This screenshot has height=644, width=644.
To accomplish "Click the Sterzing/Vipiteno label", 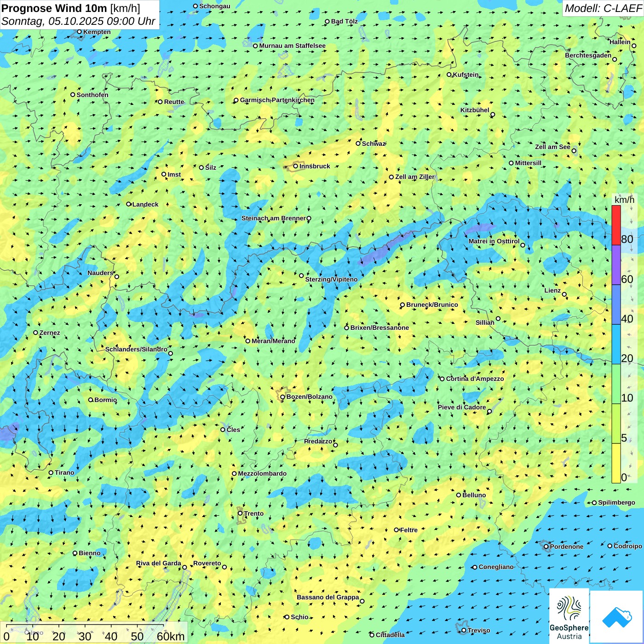I will pos(331,279).
